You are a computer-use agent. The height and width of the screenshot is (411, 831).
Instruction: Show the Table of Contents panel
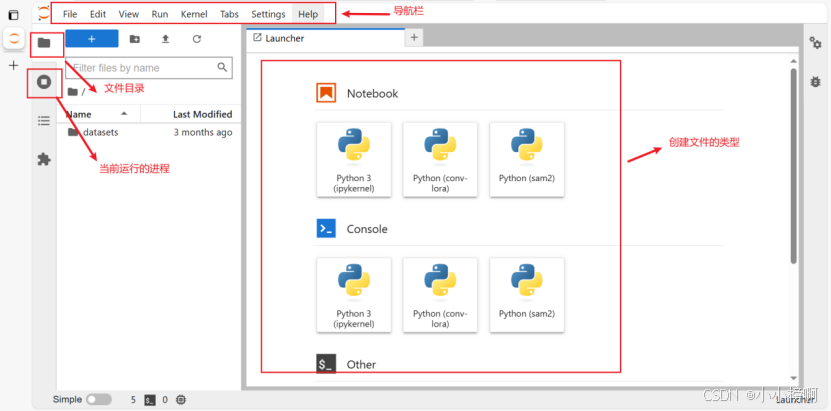coord(44,120)
